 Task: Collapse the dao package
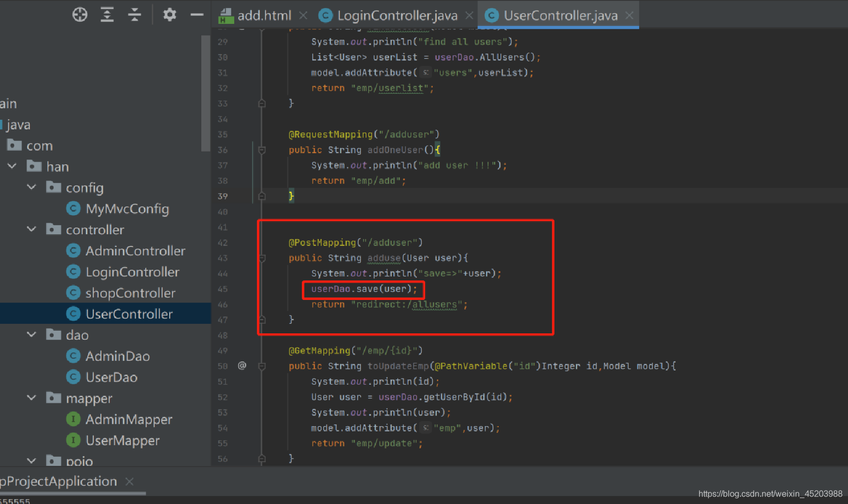[32, 335]
